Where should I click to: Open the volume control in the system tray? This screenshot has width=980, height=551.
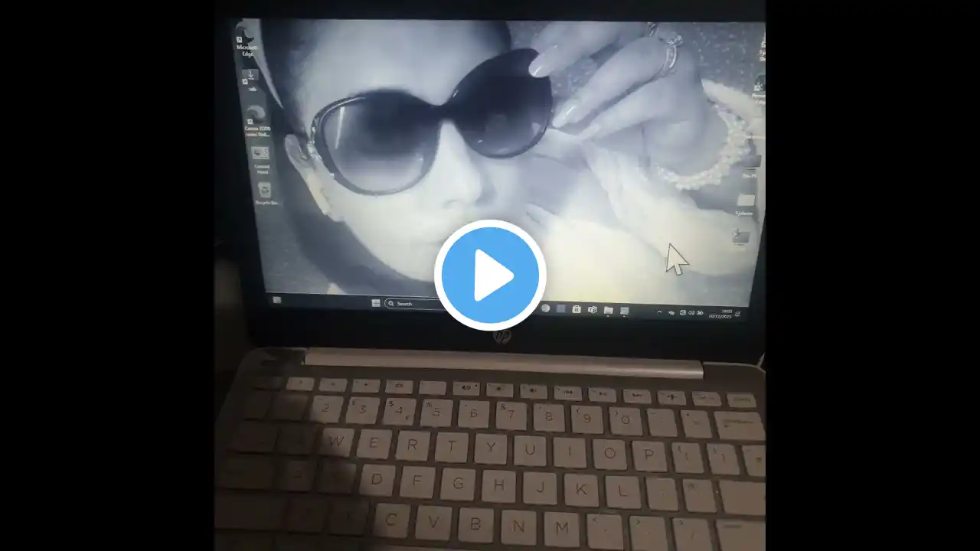click(x=691, y=313)
